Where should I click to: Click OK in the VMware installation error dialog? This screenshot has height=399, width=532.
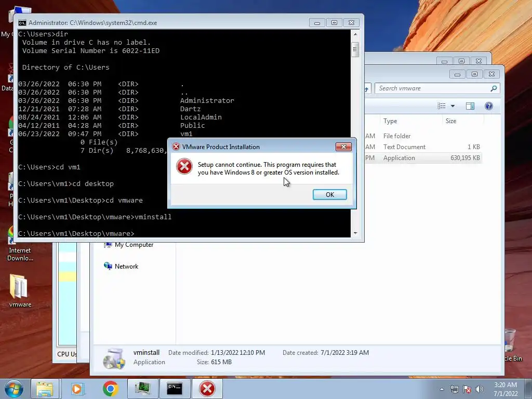(329, 194)
